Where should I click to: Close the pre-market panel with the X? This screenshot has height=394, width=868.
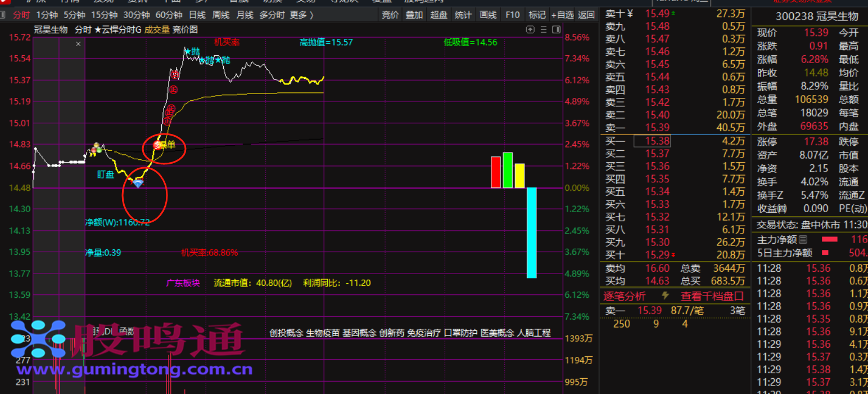click(78, 44)
